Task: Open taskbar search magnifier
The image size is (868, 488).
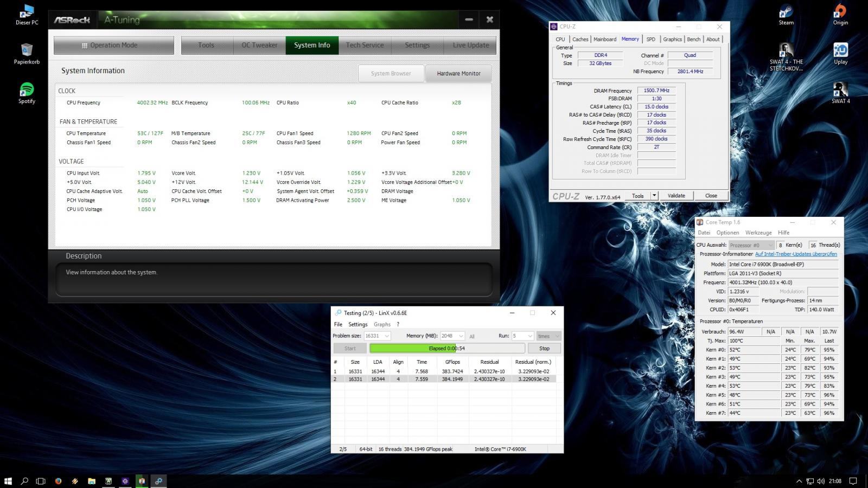Action: coord(24,481)
